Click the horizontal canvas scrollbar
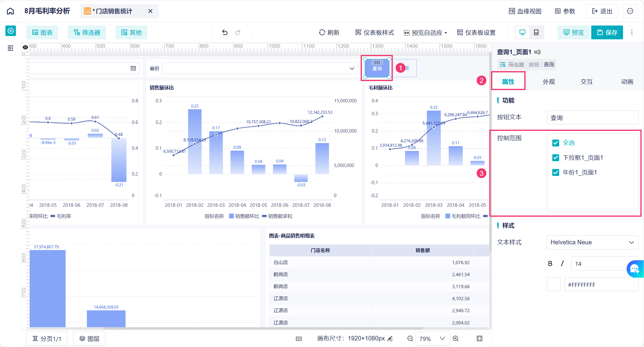The width and height of the screenshot is (644, 347). (x=263, y=328)
